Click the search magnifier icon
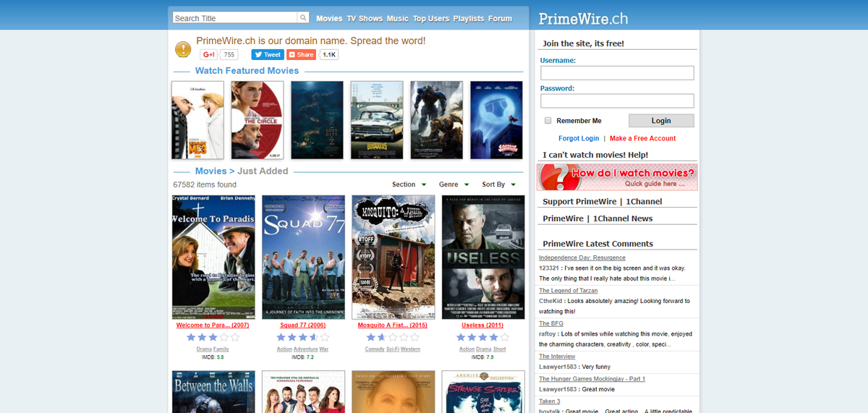Viewport: 868px width, 413px height. (x=304, y=18)
